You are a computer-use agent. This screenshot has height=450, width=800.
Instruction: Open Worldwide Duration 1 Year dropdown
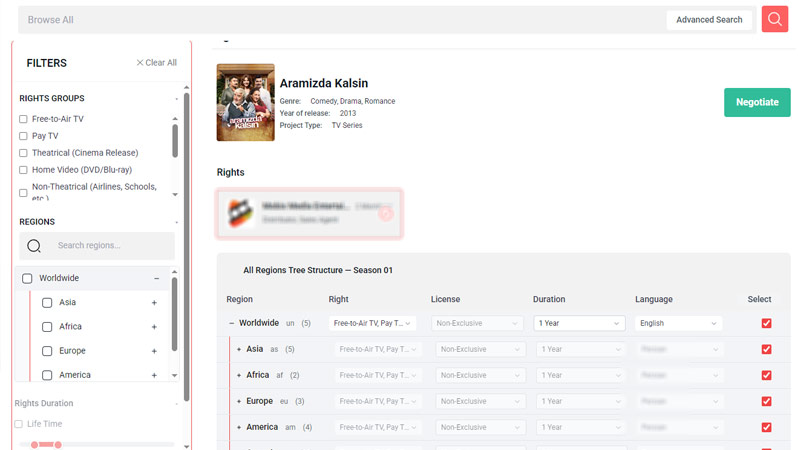[579, 323]
